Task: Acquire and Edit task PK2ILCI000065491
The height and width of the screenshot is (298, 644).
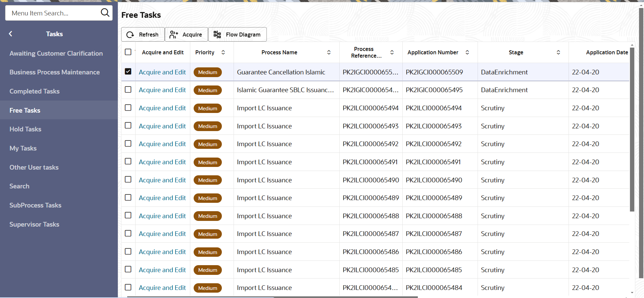Action: pyautogui.click(x=162, y=162)
